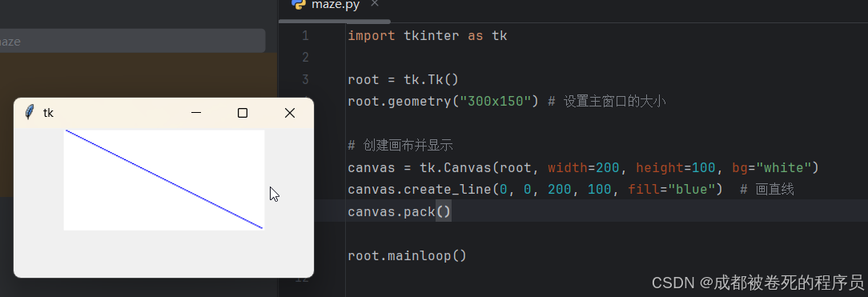Maximize the tk window
This screenshot has height=297, width=868.
[x=243, y=113]
